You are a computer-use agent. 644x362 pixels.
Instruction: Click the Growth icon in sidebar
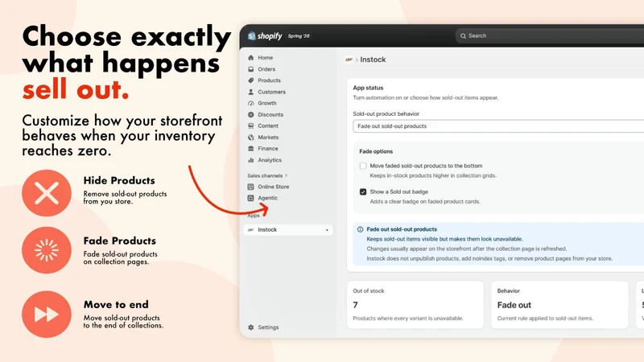251,104
